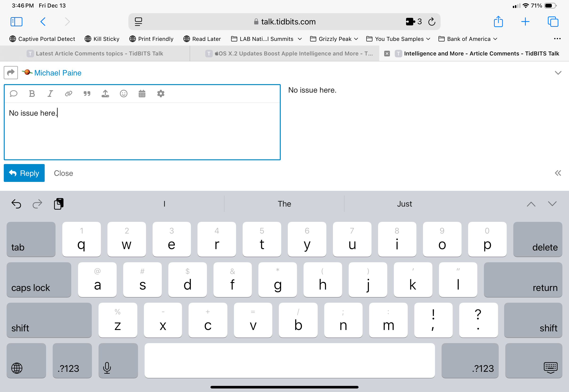Toggle bold formatting in reply editor
This screenshot has height=392, width=569.
(32, 94)
